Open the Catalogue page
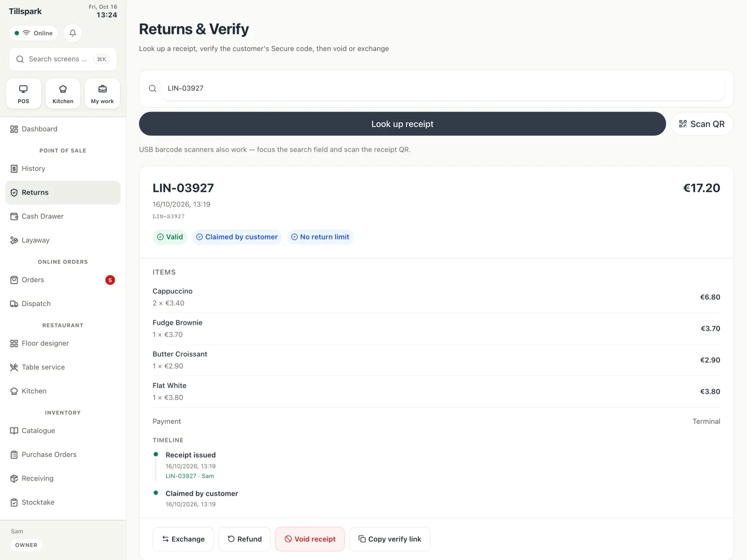 (x=63, y=430)
